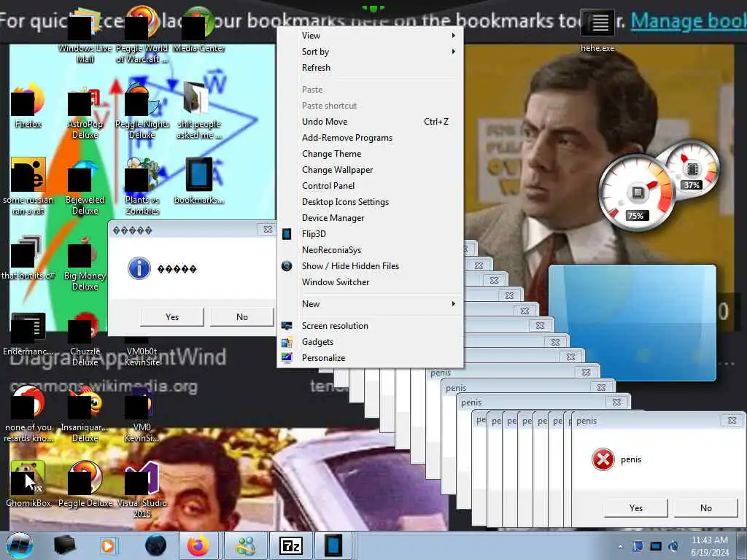The image size is (747, 560).
Task: Expand the New submenu
Action: point(371,304)
